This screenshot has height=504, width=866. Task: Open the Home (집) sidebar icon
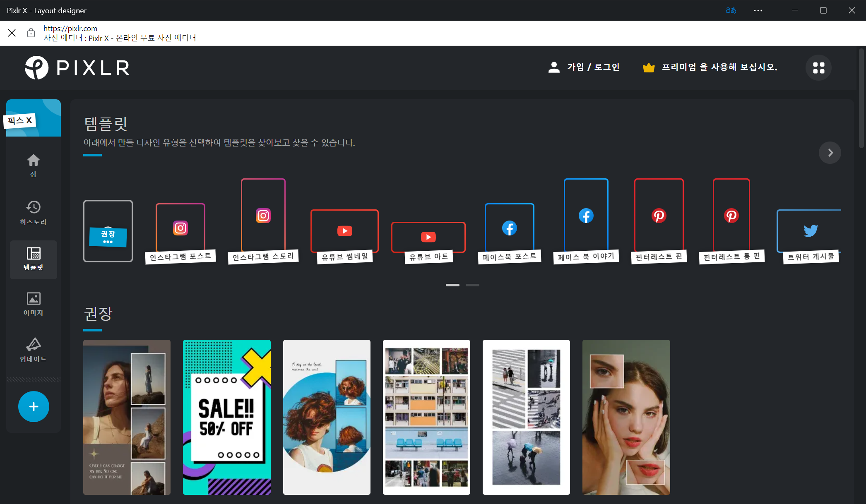tap(33, 165)
